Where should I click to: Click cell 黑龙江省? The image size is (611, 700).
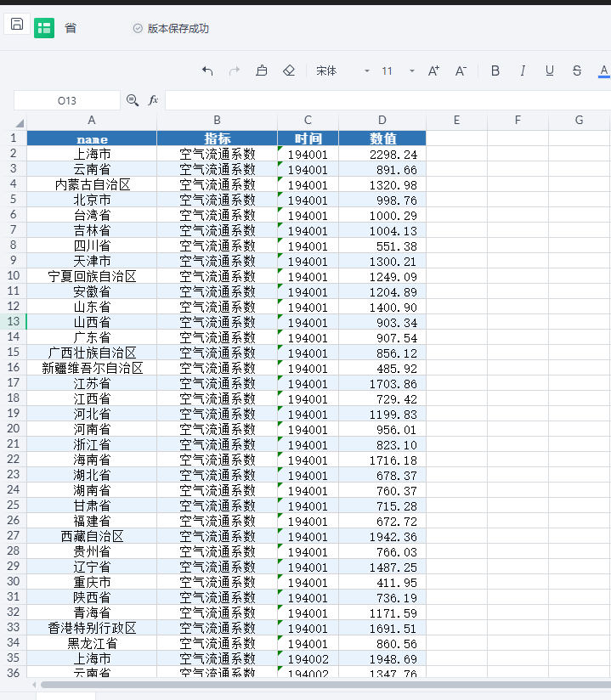(x=92, y=643)
